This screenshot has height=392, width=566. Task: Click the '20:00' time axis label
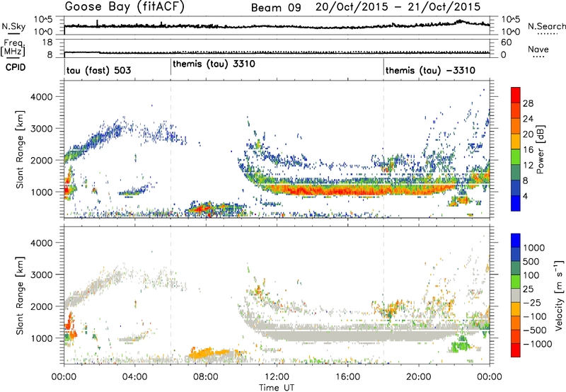pos(419,377)
